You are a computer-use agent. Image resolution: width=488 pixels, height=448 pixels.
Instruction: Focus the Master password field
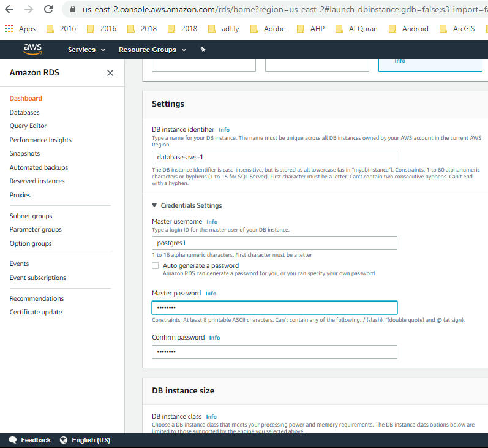coord(274,308)
